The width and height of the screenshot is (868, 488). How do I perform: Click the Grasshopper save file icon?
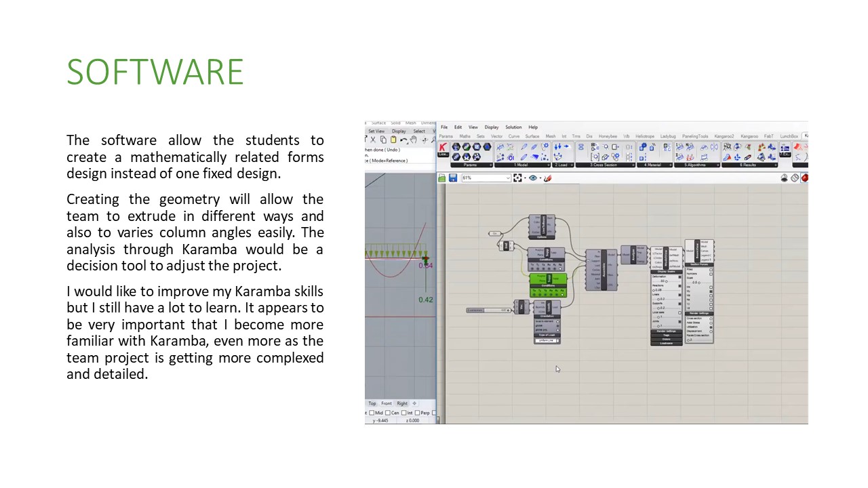(x=453, y=178)
